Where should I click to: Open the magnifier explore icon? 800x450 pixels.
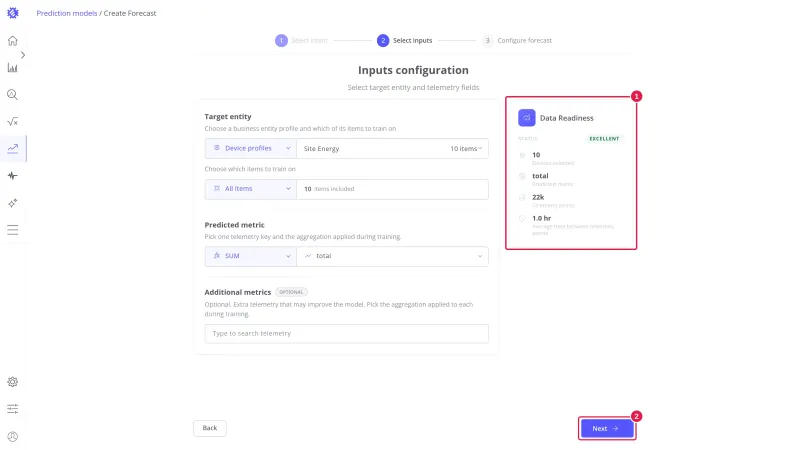(x=13, y=95)
